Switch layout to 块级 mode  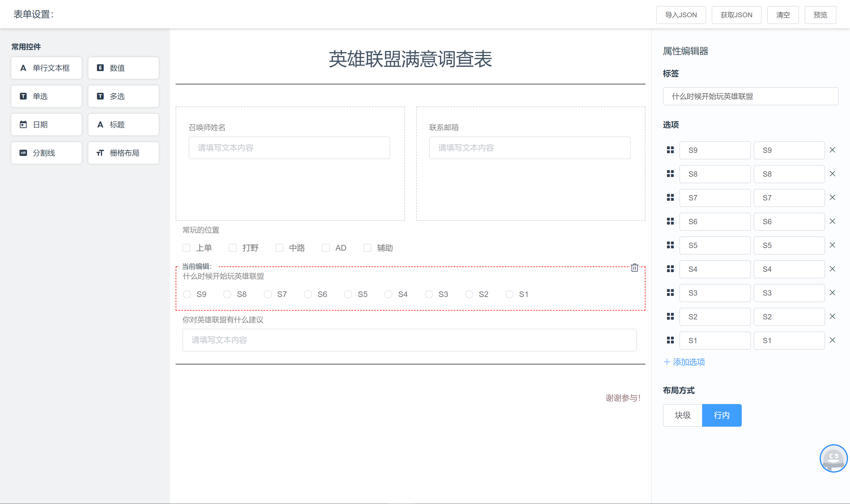(x=683, y=415)
